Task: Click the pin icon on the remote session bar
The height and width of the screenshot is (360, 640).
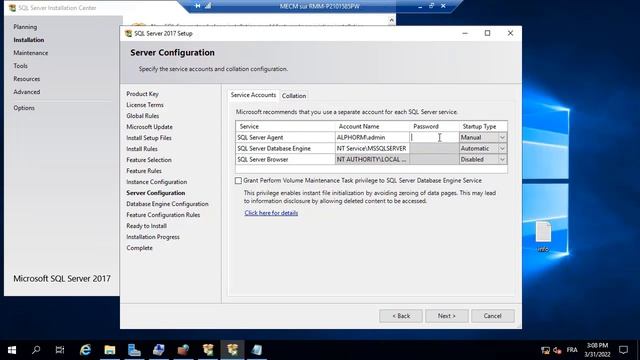Action: tap(198, 6)
